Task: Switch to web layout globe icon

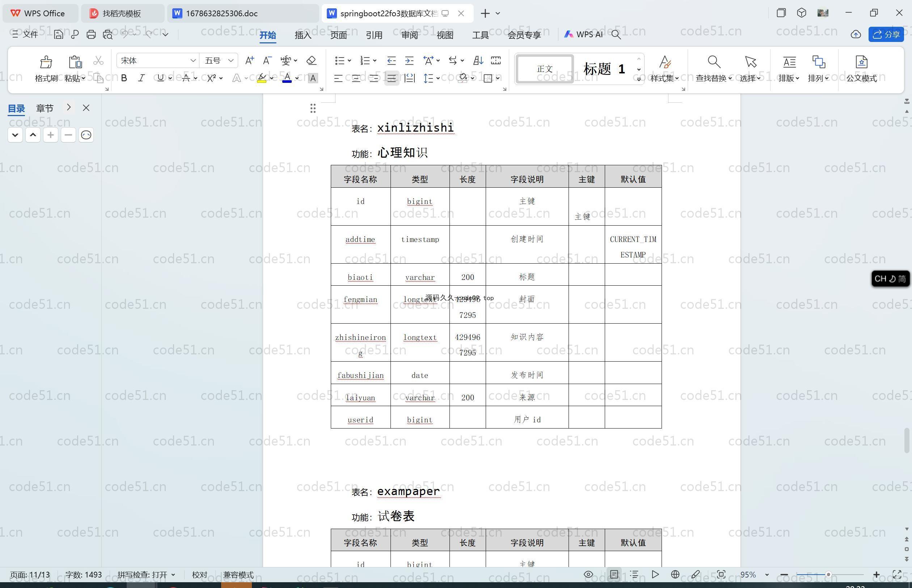Action: 675,574
